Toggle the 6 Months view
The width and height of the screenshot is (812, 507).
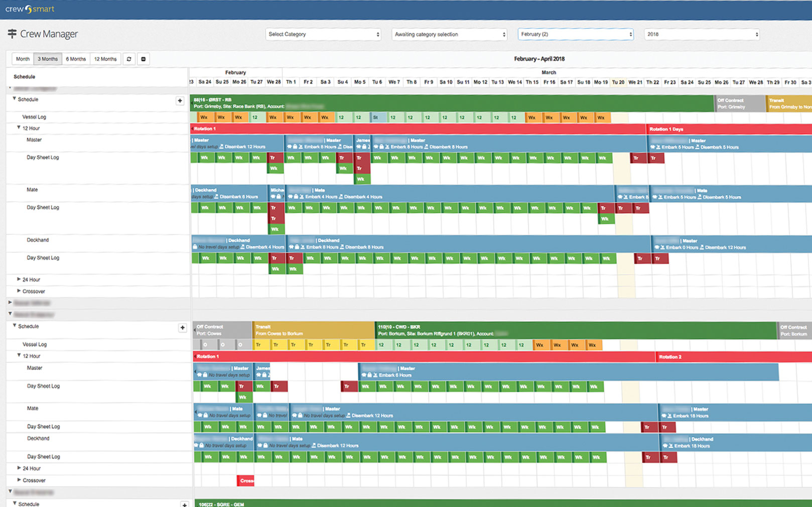click(76, 59)
